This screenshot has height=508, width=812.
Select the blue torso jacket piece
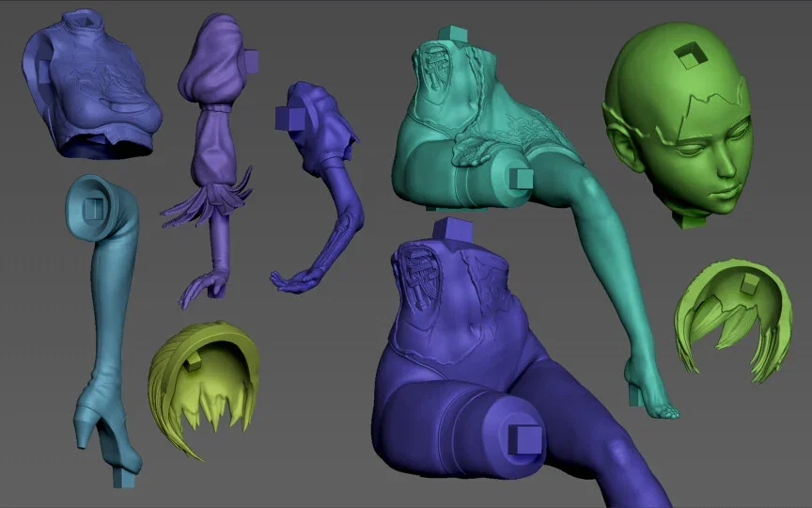coord(89,84)
